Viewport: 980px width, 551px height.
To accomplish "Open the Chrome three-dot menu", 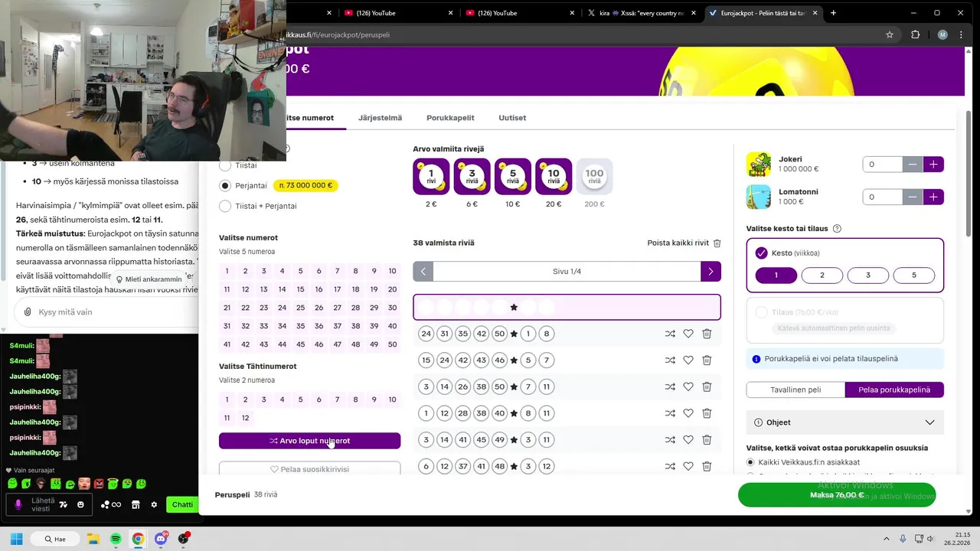I will coord(963,34).
